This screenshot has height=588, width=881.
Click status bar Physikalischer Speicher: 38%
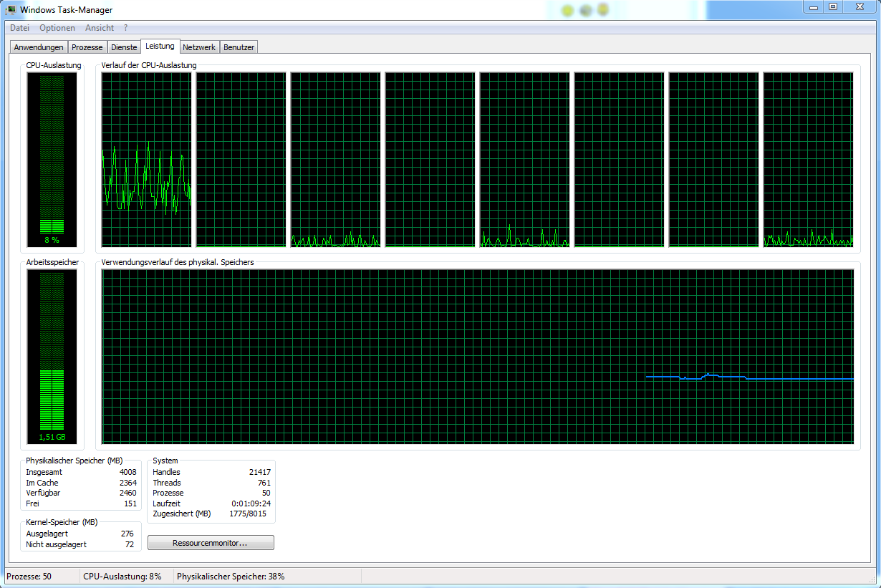[231, 576]
